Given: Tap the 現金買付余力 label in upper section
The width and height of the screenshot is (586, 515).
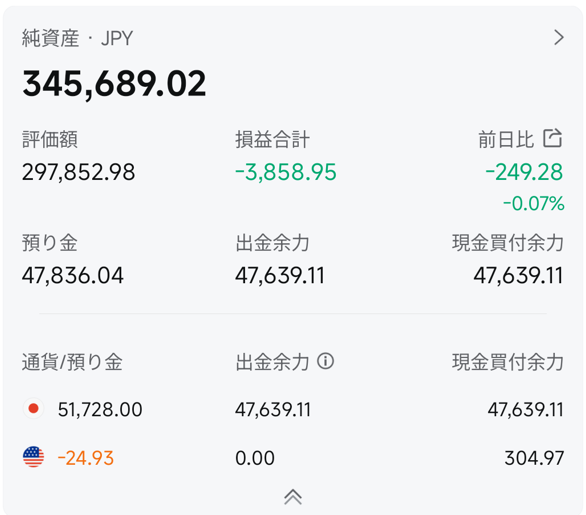Looking at the screenshot, I should [508, 243].
